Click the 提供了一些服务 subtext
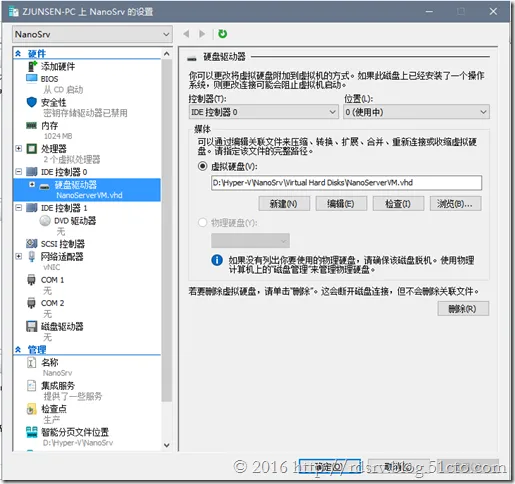515x484 pixels. [73, 396]
